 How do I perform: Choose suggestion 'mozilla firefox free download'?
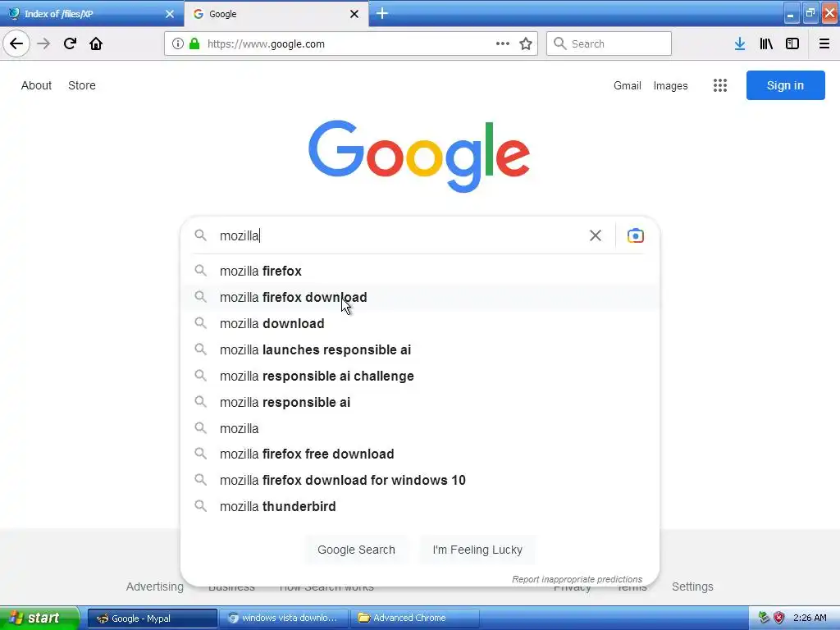point(420,454)
